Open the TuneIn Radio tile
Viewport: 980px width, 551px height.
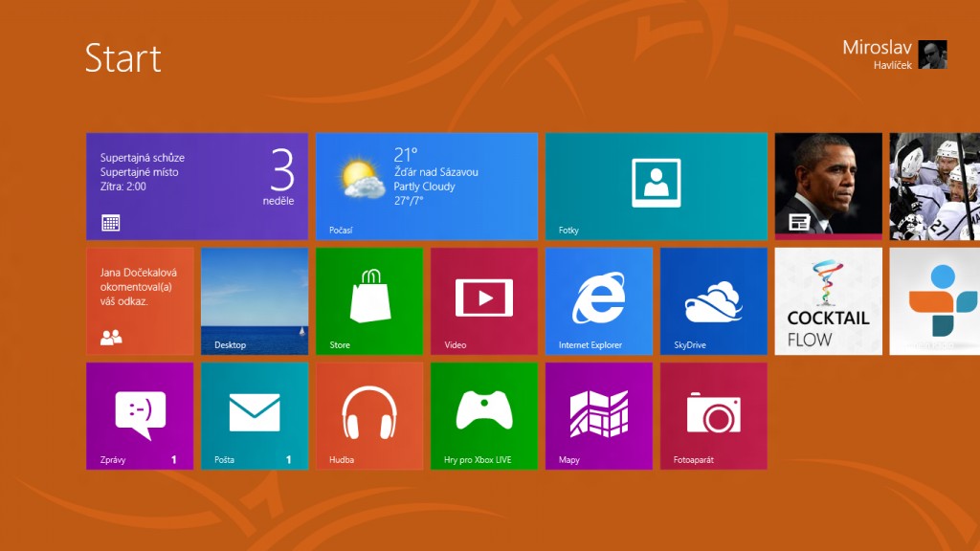coord(935,301)
